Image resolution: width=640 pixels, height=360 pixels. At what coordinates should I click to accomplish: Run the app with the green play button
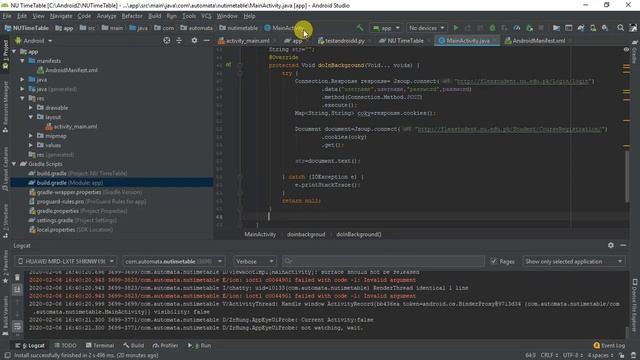point(456,28)
